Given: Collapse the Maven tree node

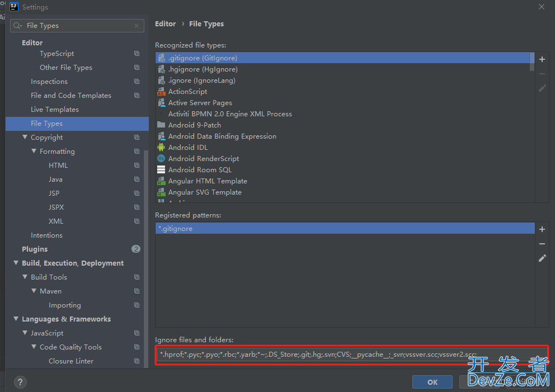Looking at the screenshot, I should 34,291.
